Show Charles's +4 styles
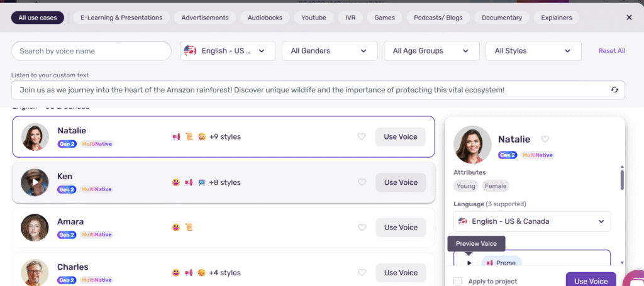Screen dimensions: 644x286 coord(225,272)
